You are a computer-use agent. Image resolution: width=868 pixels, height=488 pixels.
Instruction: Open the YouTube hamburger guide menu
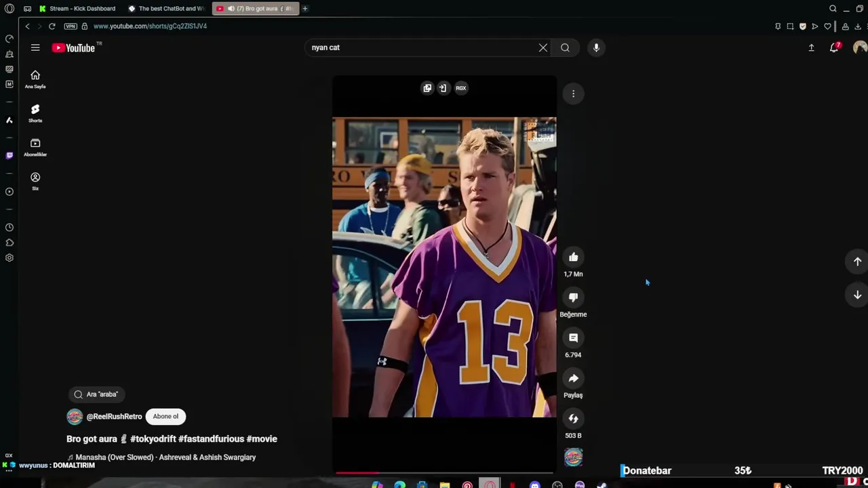click(35, 47)
